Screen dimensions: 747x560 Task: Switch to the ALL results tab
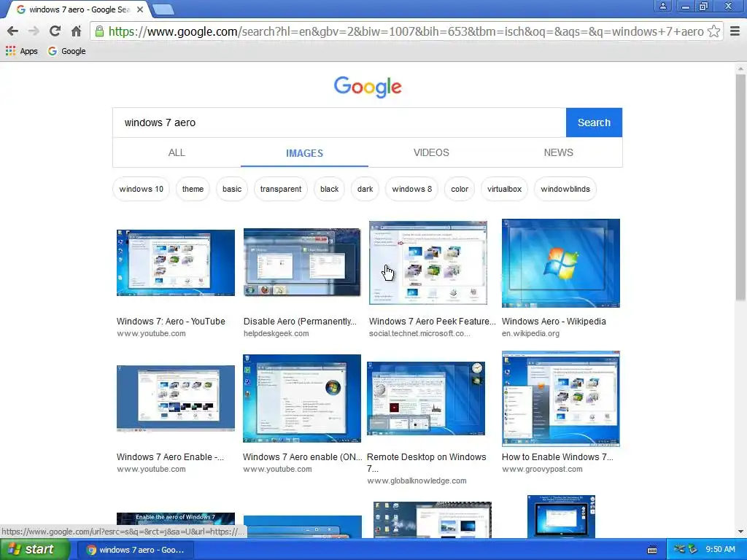[177, 152]
